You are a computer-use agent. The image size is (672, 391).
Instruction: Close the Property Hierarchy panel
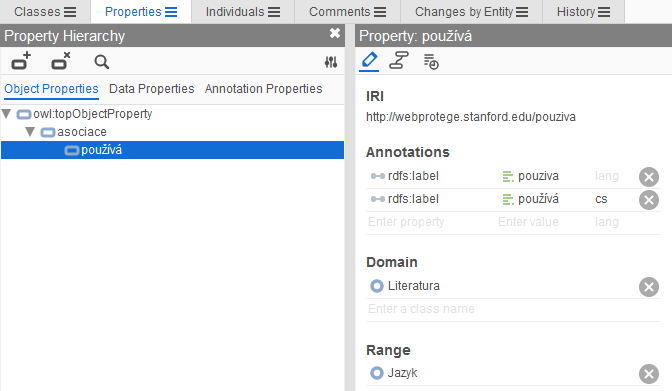[335, 33]
